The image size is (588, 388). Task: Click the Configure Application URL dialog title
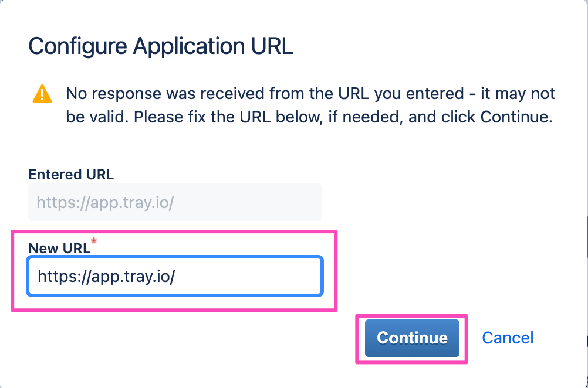pyautogui.click(x=160, y=46)
